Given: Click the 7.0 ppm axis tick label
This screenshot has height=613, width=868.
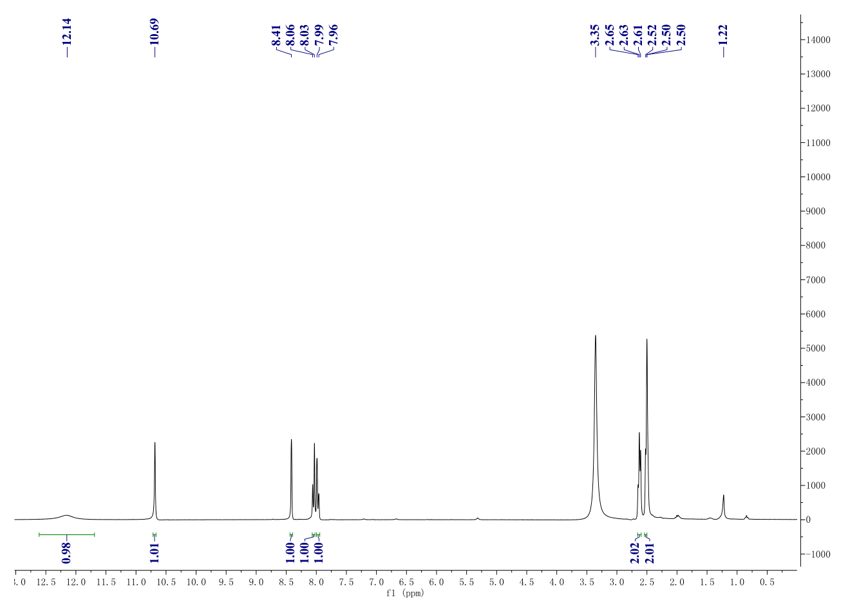Looking at the screenshot, I should point(376,582).
